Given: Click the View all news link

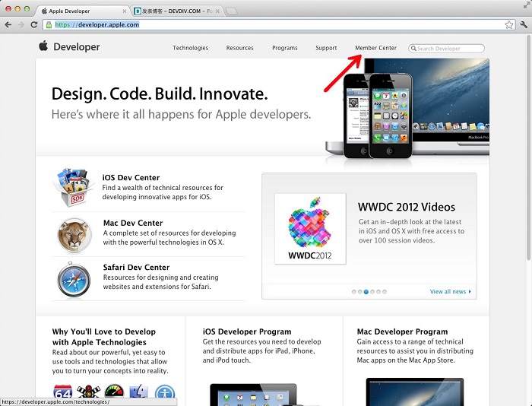Looking at the screenshot, I should pyautogui.click(x=448, y=292).
